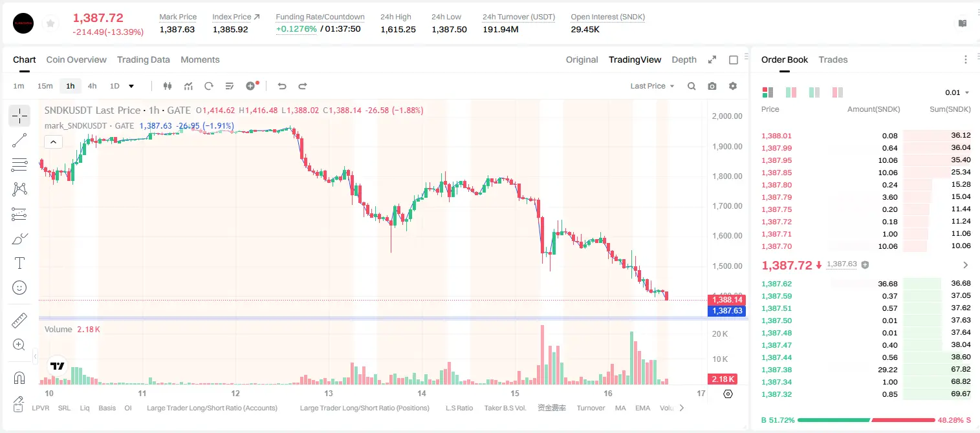The width and height of the screenshot is (980, 433).
Task: Select the 4h timeframe
Action: 93,86
